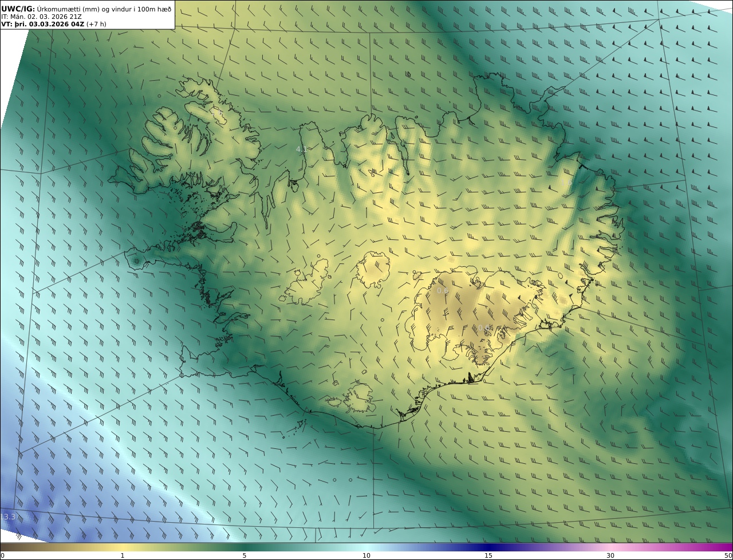Select the 'IT: Mán. 02. 03. 2026 21Z' line
This screenshot has height=560, width=733.
[x=41, y=17]
